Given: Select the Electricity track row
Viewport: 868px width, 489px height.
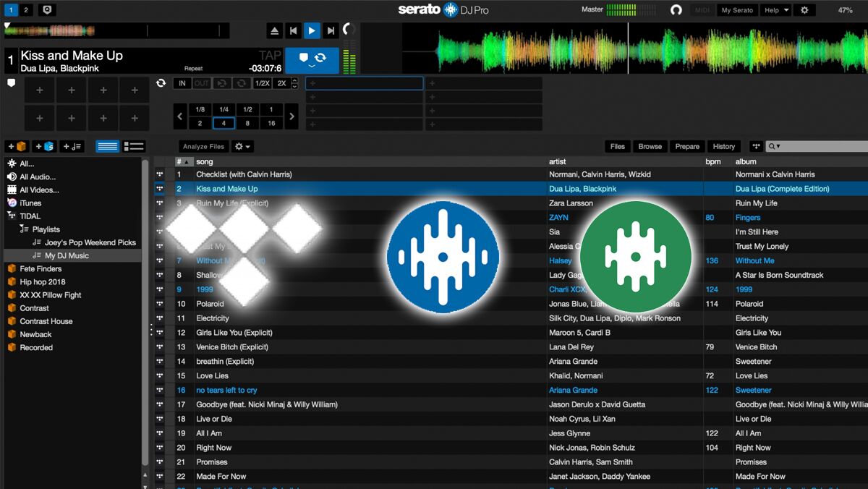Looking at the screenshot, I should coord(511,318).
